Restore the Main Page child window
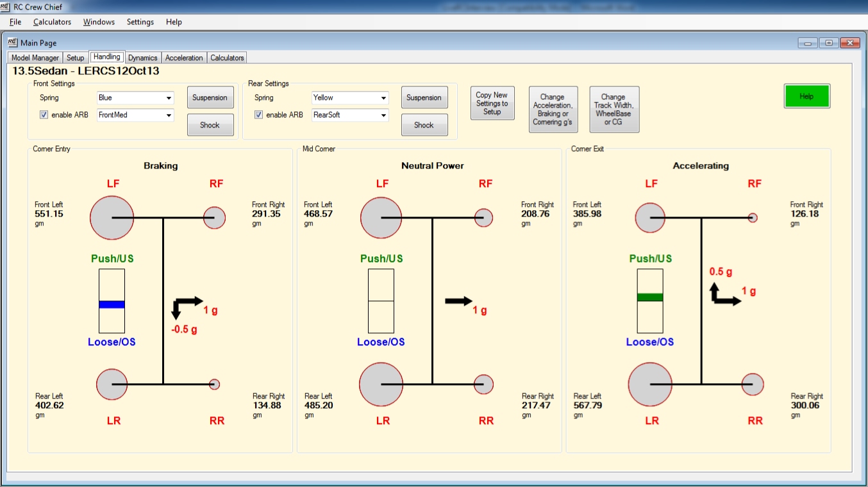Screen dimensions: 868x487 (829, 43)
